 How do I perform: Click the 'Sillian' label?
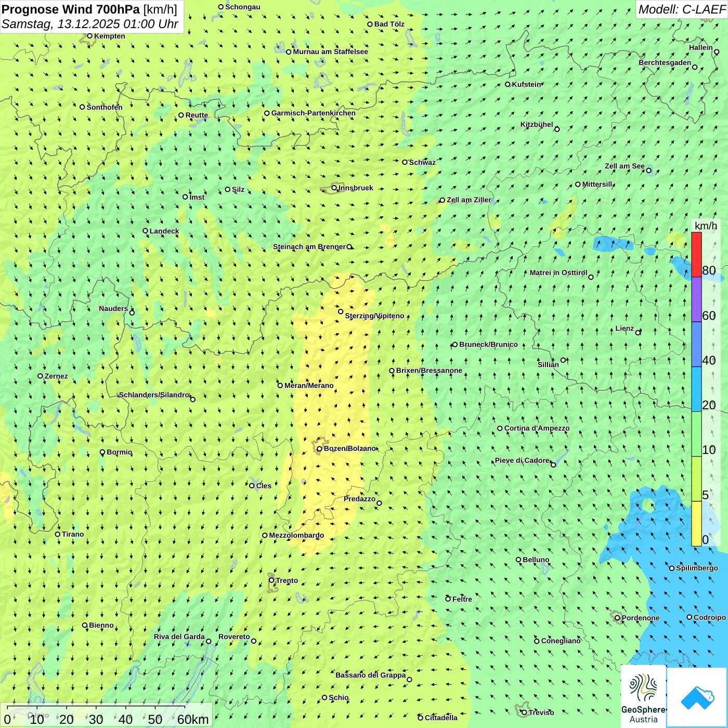click(x=548, y=365)
